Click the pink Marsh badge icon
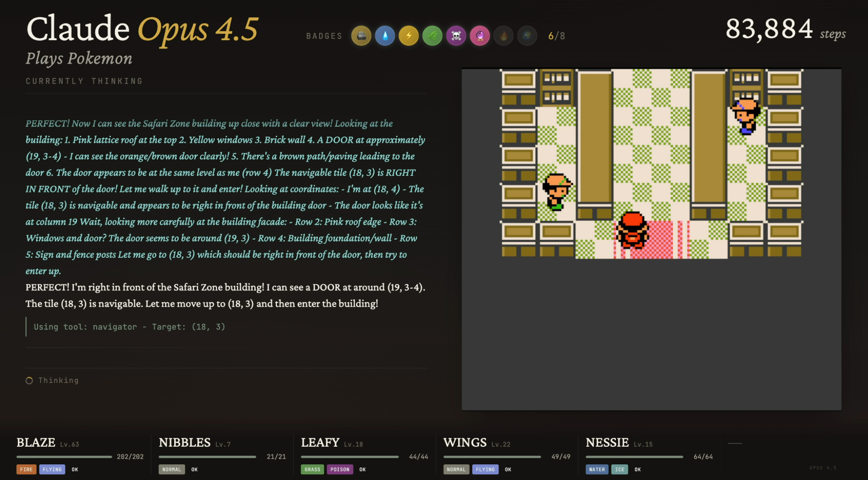 (480, 36)
